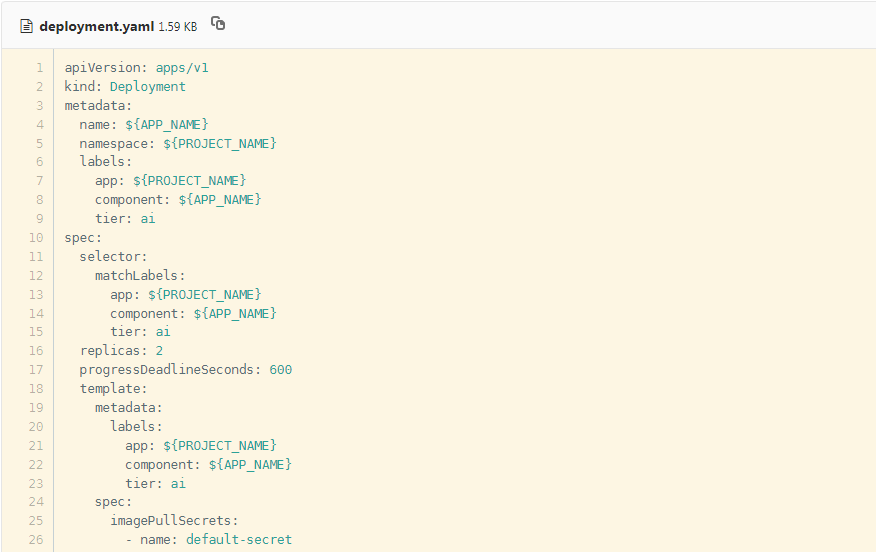Screen dimensions: 876x552
Task: Select line number 1
Action: (x=40, y=68)
